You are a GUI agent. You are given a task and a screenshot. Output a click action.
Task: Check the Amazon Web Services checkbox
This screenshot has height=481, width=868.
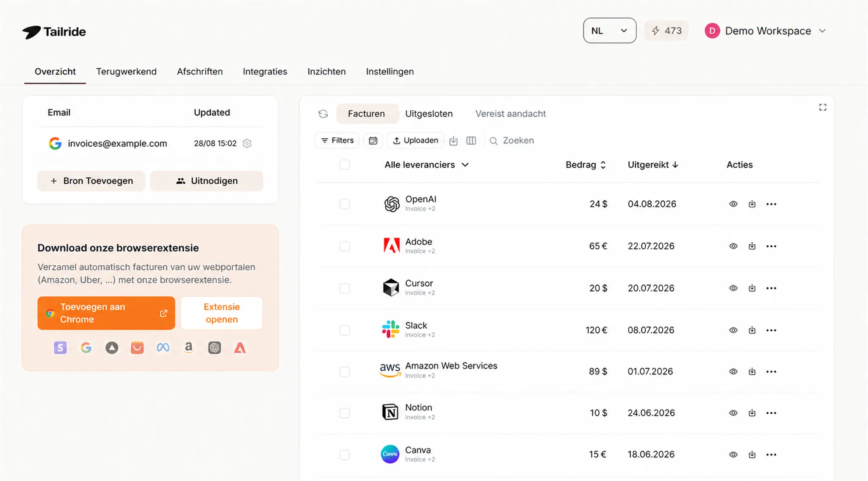coord(345,371)
